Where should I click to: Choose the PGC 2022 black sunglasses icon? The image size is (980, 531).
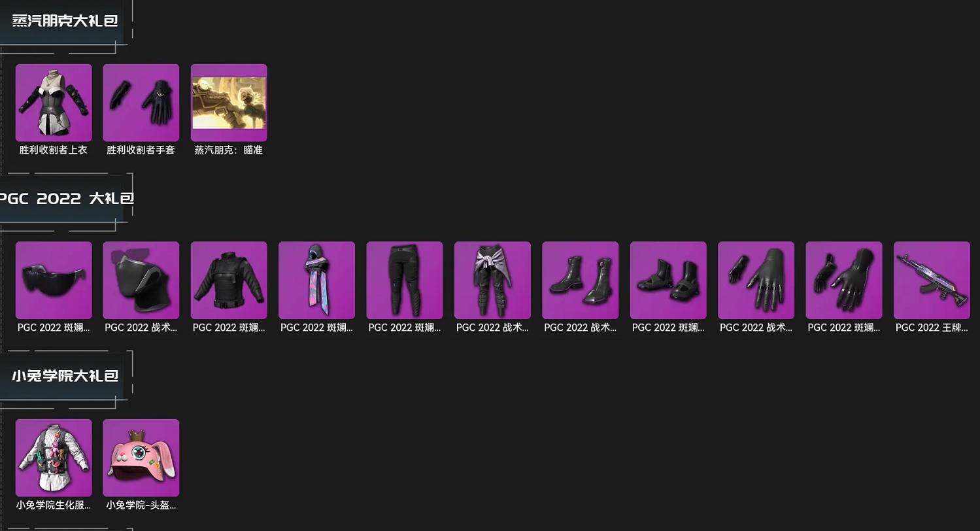[54, 281]
